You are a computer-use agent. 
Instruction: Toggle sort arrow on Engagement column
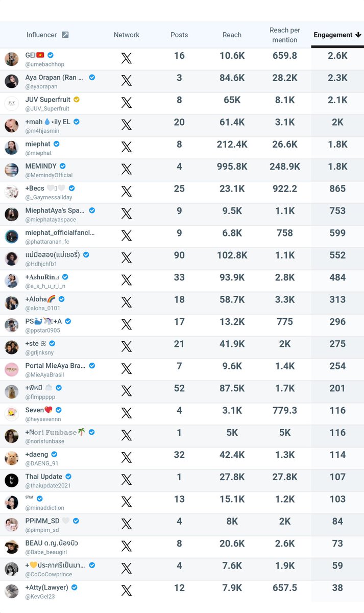tap(358, 35)
